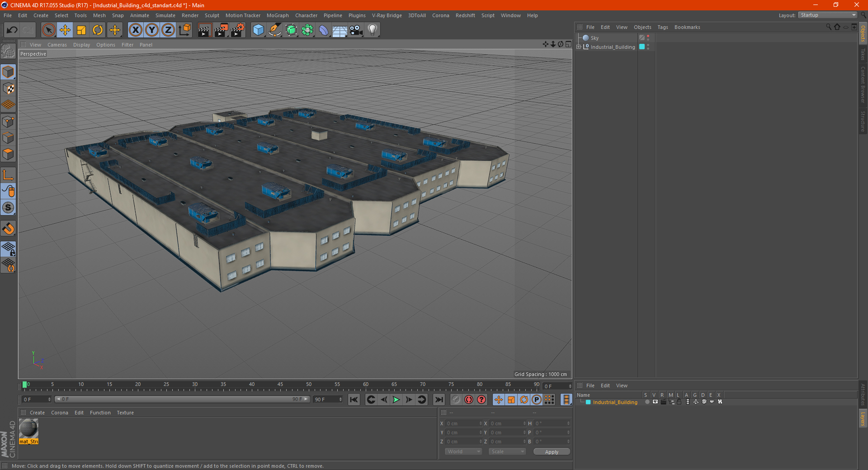Toggle X axis lock

coord(135,30)
